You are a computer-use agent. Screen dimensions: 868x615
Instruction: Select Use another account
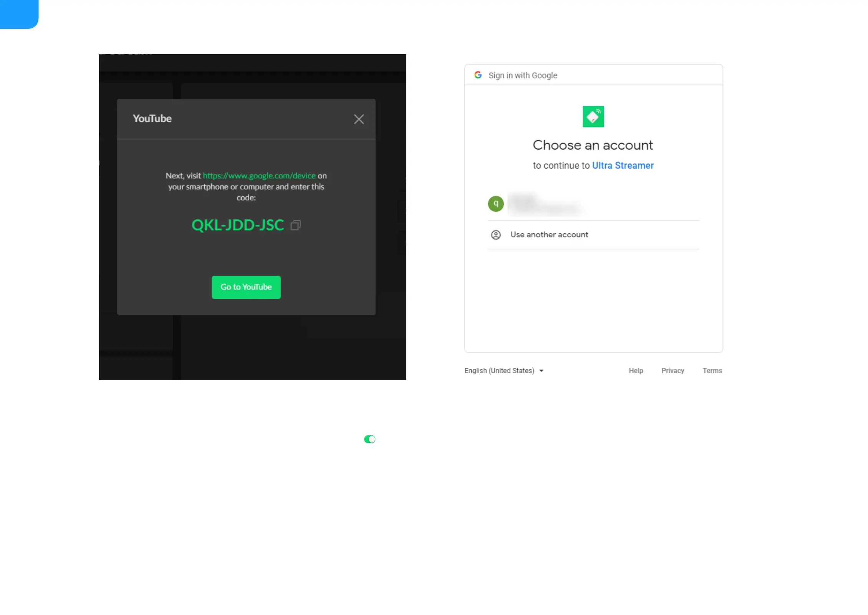(x=549, y=235)
